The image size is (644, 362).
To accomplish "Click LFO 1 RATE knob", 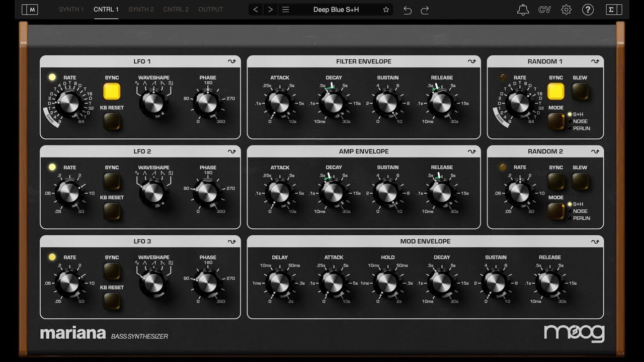I will [69, 103].
